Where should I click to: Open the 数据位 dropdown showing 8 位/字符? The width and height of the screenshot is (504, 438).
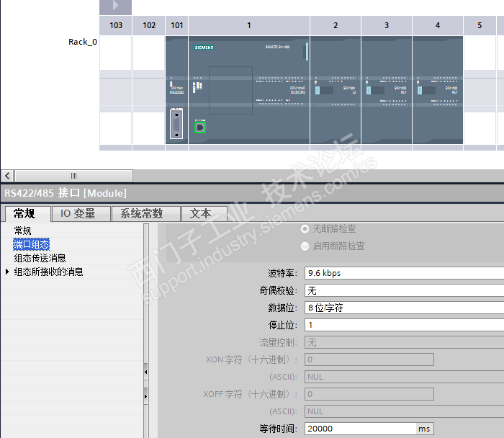404,308
